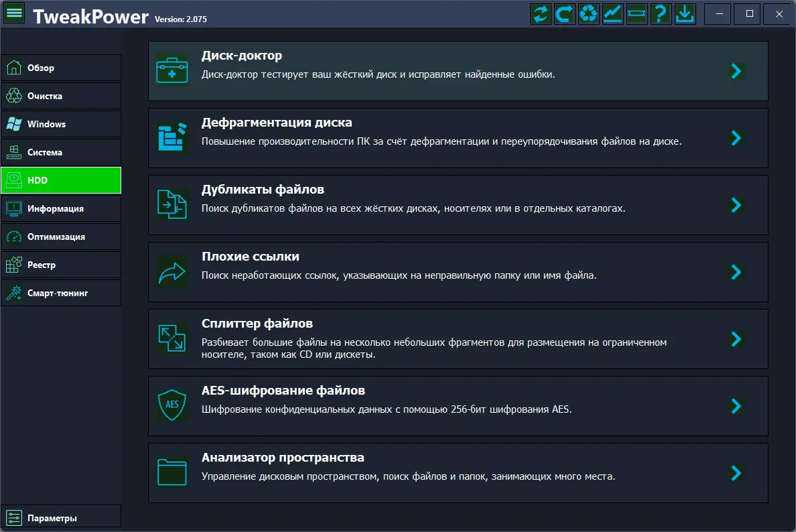
Task: Click the recycle icon in the top toolbar
Action: pyautogui.click(x=589, y=14)
